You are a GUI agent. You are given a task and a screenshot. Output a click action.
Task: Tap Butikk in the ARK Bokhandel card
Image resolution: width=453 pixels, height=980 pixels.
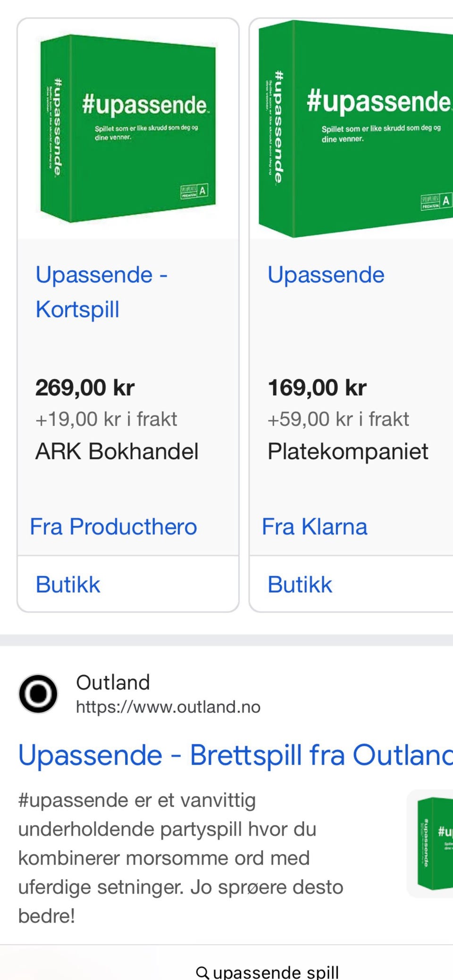tap(68, 585)
